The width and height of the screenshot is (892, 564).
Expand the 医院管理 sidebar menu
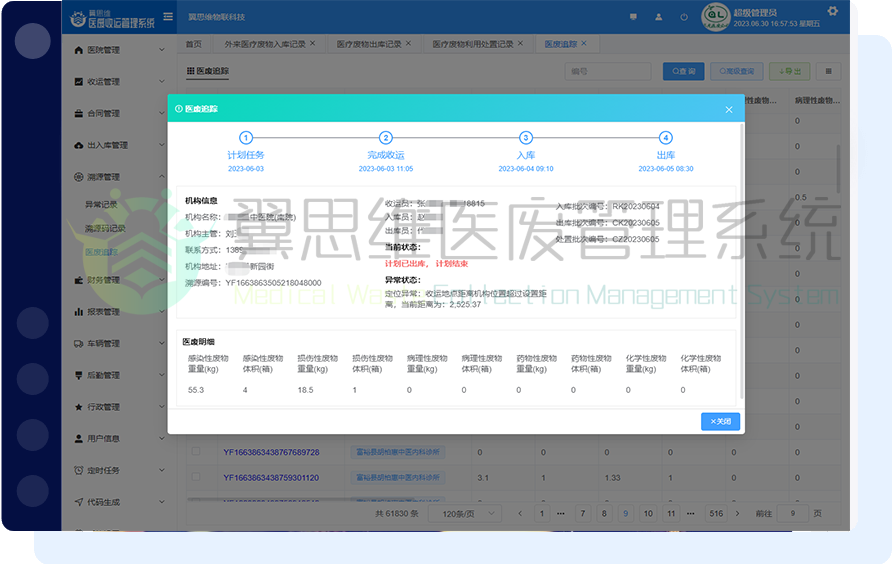click(x=113, y=50)
